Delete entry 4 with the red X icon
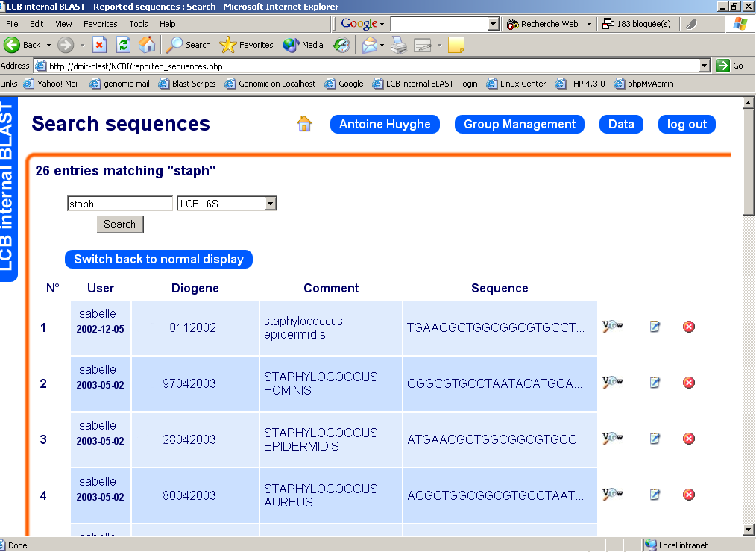 point(688,495)
